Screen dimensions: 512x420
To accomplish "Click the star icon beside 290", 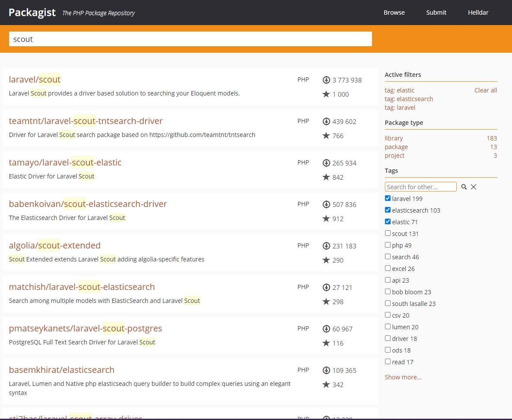I will (x=326, y=260).
